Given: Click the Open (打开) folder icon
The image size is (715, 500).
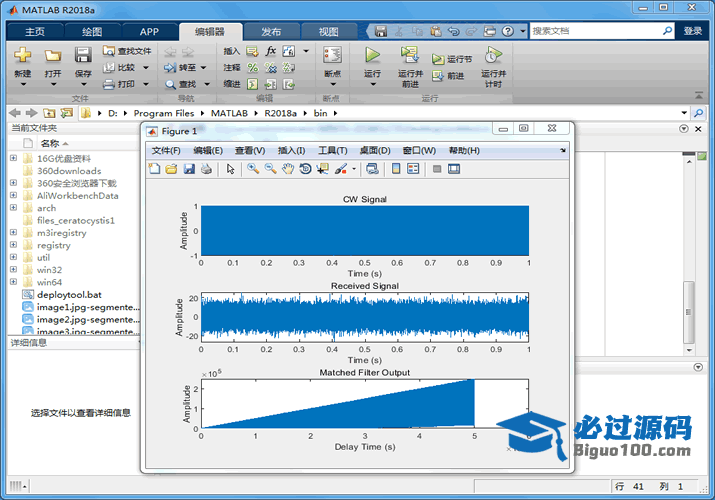Looking at the screenshot, I should [x=53, y=56].
